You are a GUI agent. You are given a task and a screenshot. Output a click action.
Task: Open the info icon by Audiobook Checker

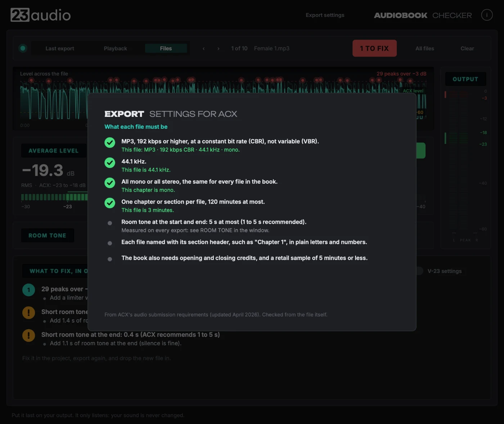[x=487, y=15]
